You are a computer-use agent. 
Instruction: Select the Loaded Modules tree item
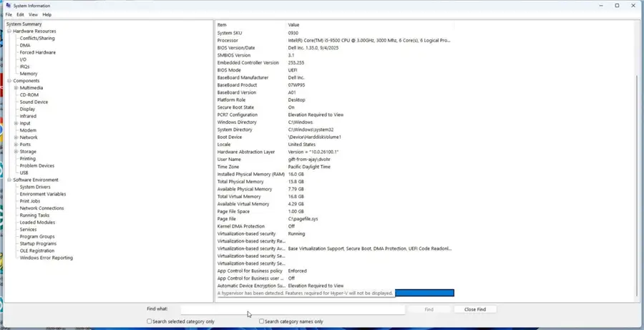pos(37,223)
